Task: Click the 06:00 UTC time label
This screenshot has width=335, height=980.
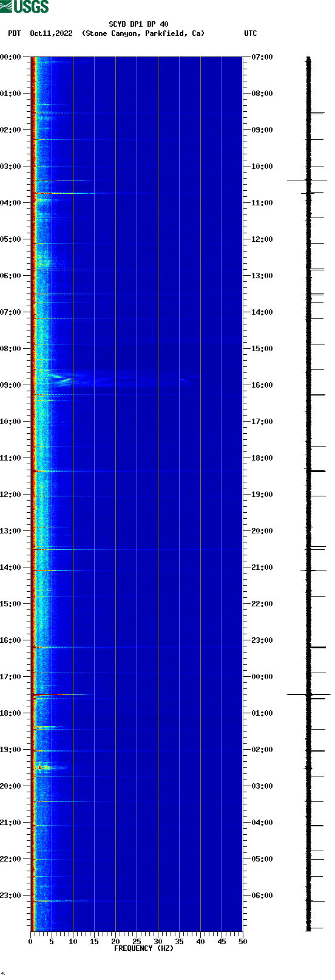Action: [262, 896]
